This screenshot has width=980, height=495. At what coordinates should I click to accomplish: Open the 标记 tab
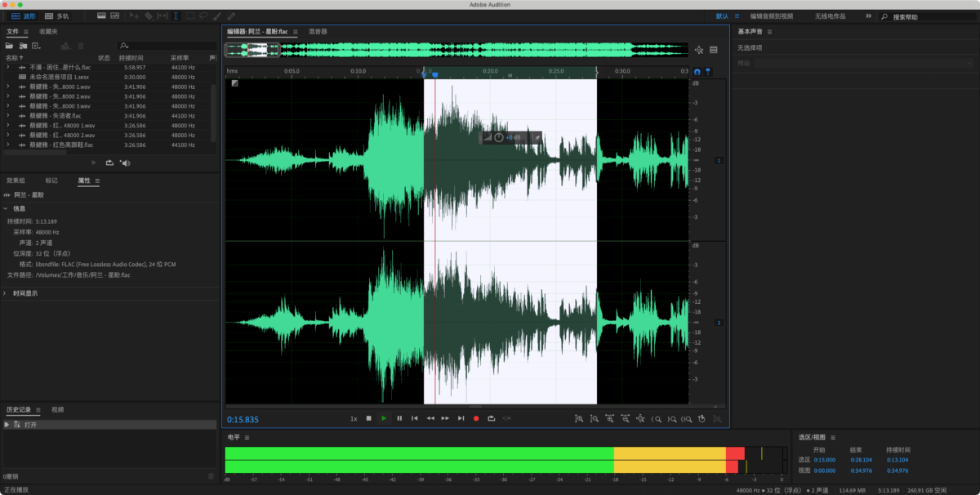click(51, 181)
